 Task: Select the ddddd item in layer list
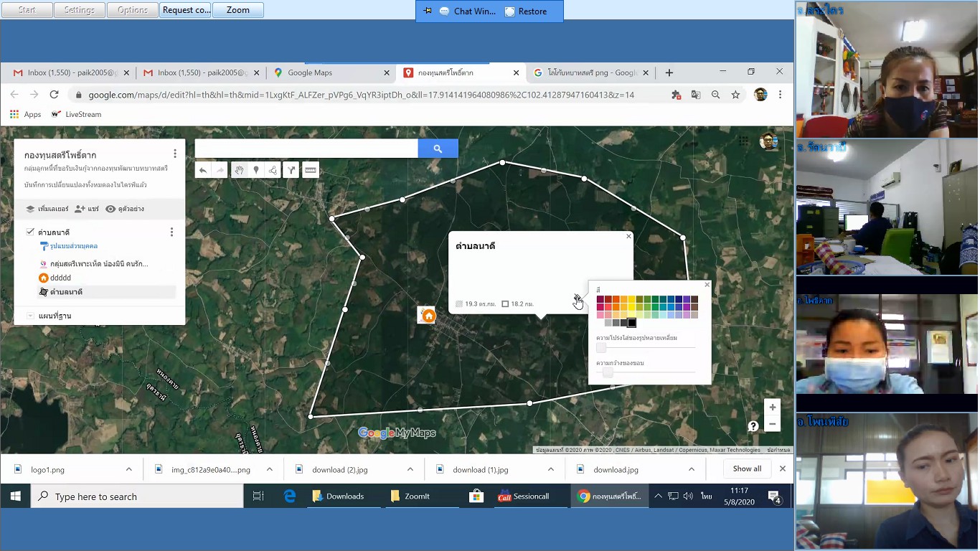click(x=60, y=278)
